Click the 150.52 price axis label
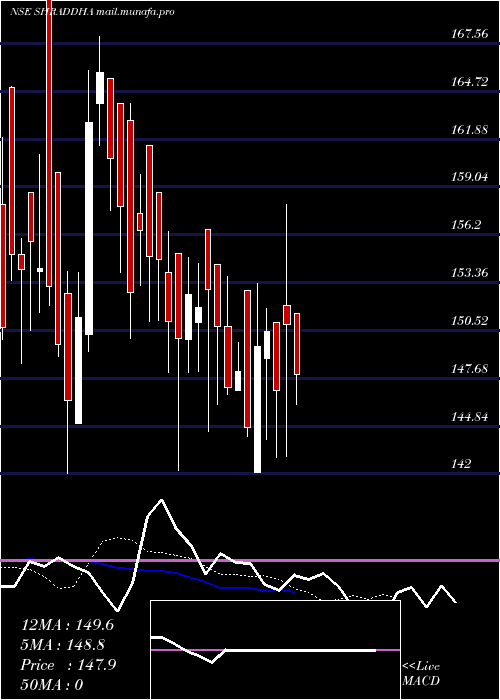 tap(470, 321)
